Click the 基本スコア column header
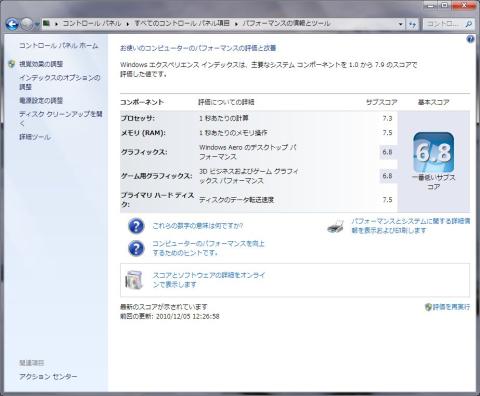 coord(434,102)
